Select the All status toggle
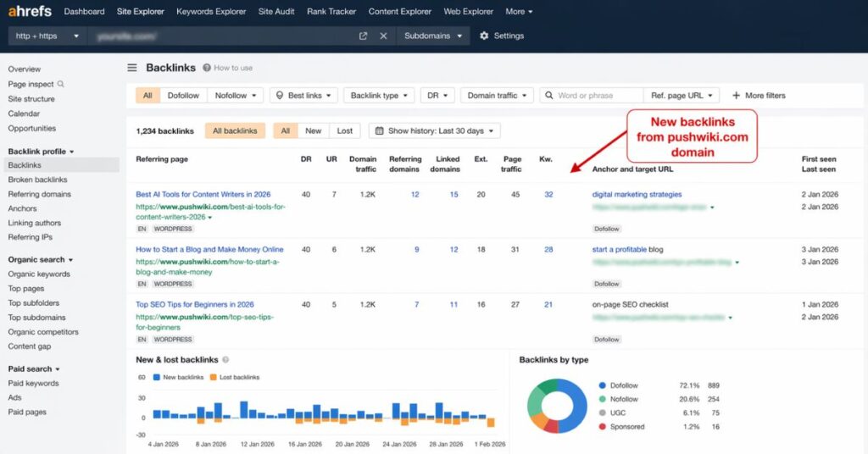 pos(285,131)
